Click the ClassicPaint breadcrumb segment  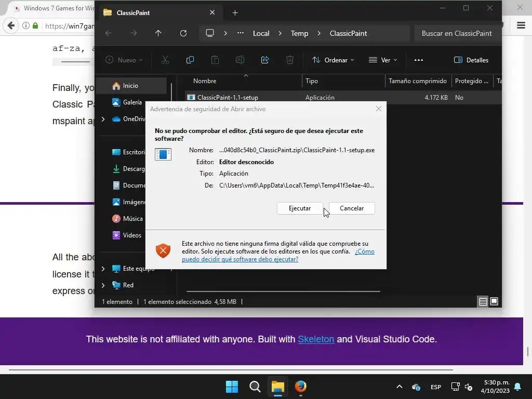click(x=348, y=33)
